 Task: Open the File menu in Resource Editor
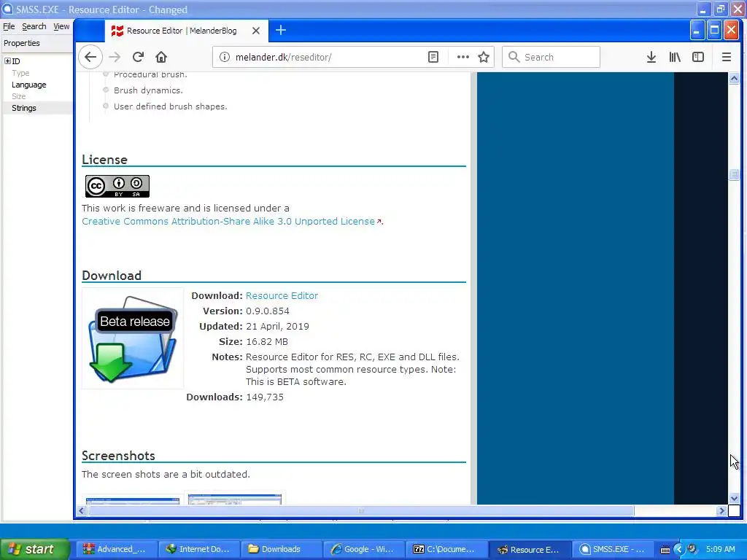point(9,26)
